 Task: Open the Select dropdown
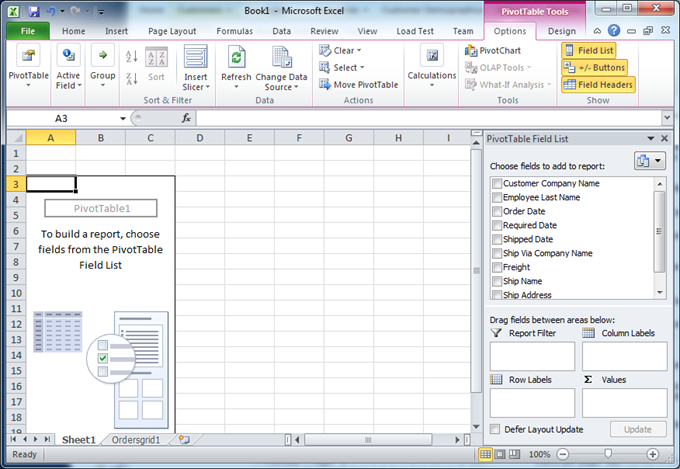[x=342, y=68]
